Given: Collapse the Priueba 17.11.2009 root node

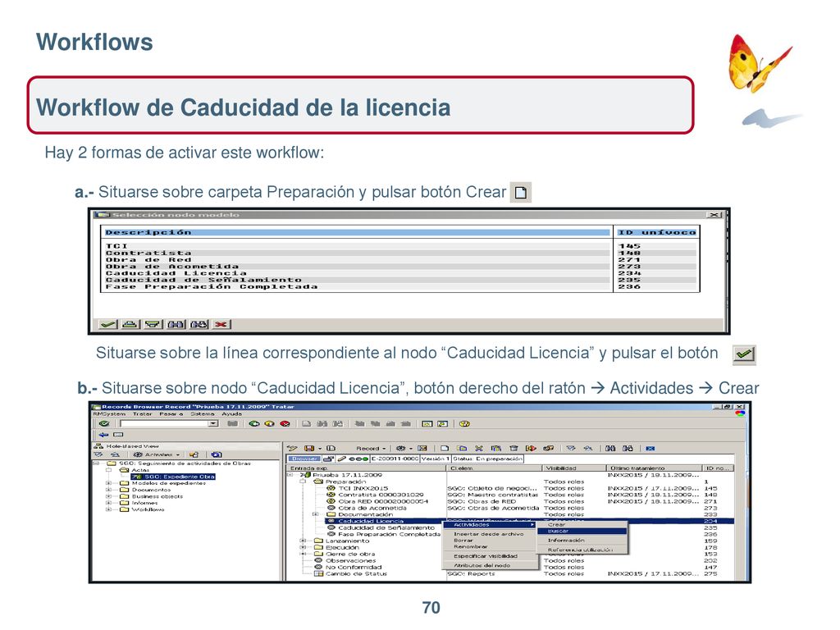Looking at the screenshot, I should pyautogui.click(x=290, y=475).
